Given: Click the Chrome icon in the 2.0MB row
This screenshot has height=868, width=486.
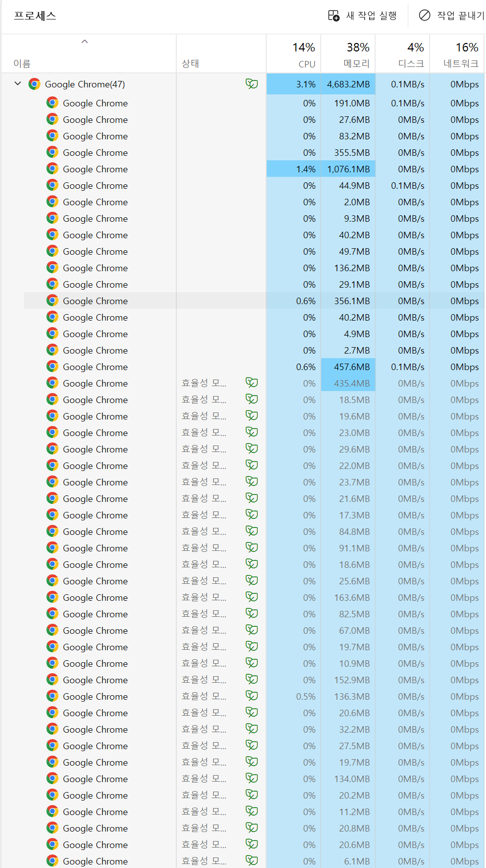Looking at the screenshot, I should click(52, 202).
